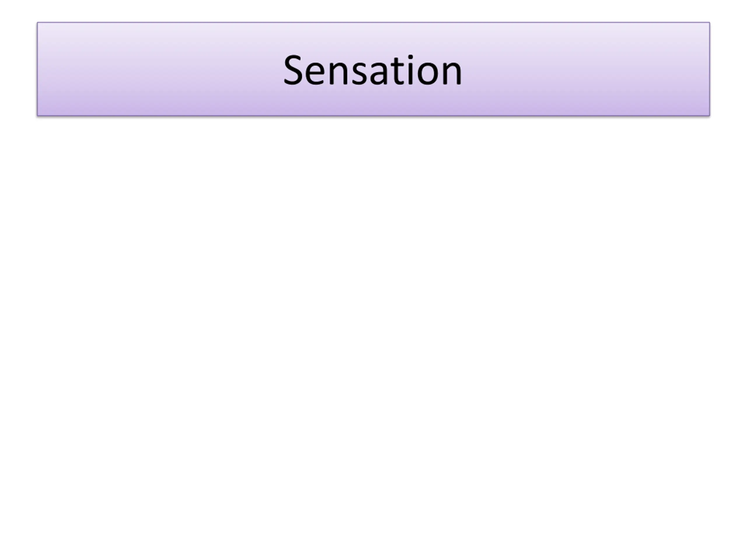Click the left border of the title banner

coord(37,69)
